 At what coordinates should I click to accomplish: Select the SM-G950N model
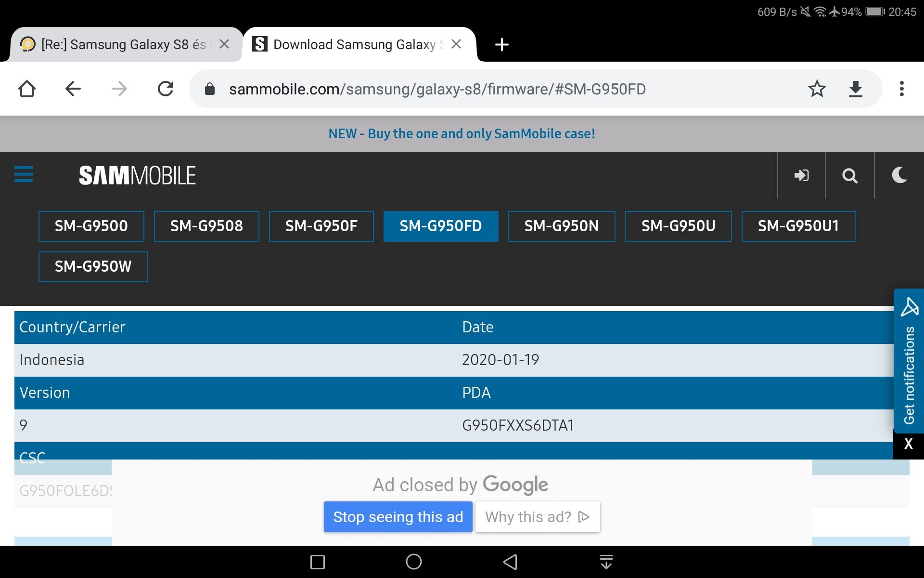[x=562, y=226]
